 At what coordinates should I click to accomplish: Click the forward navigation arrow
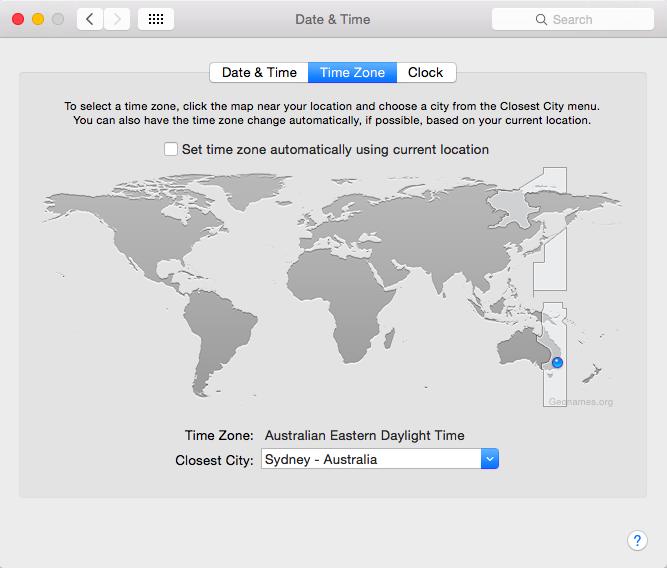(x=117, y=19)
